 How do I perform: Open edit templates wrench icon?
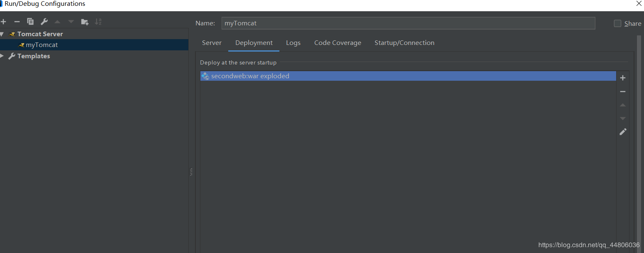point(44,22)
